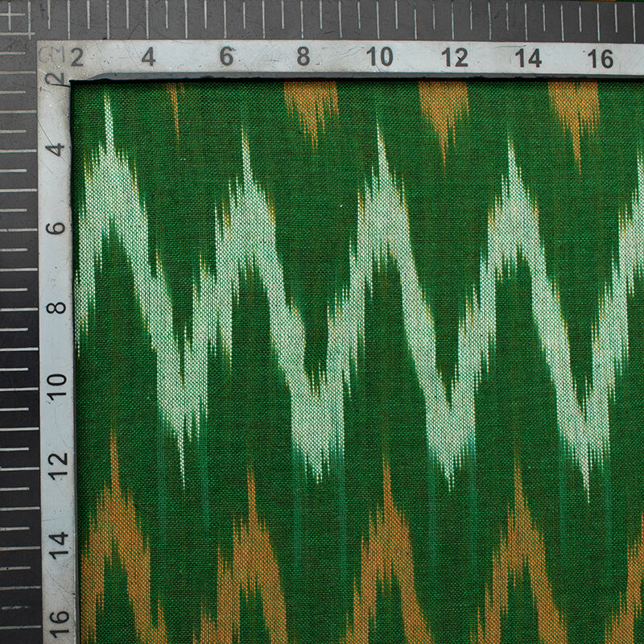Click the number 4 on the horizontal ruler
Screen dimensions: 644x644
coord(148,56)
